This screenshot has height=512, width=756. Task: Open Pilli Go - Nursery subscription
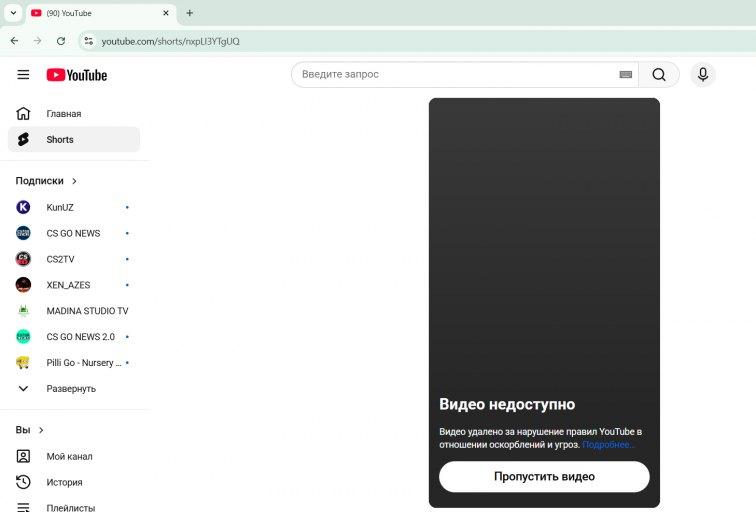pos(74,363)
